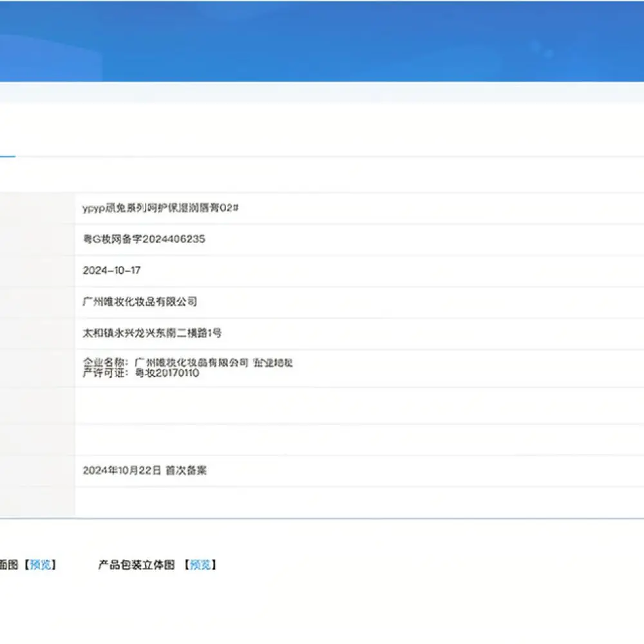Screen dimensions: 644x644
Task: Select the license number 粤妆20170110
Action: (167, 373)
